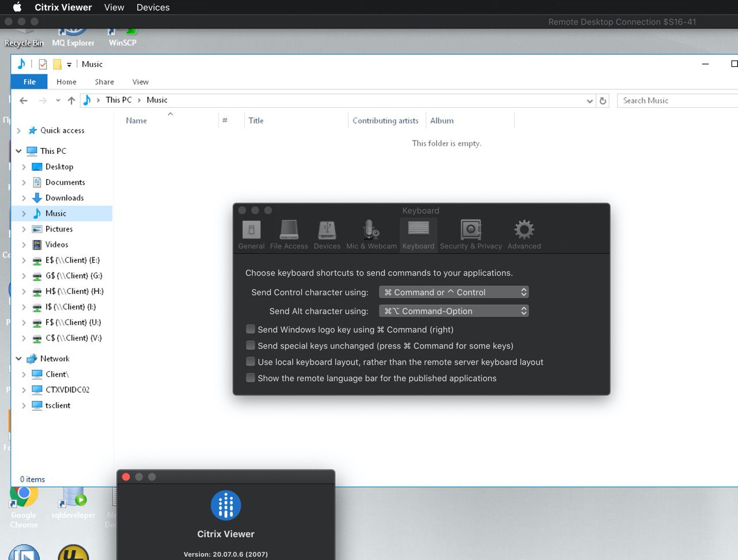The width and height of the screenshot is (738, 560).
Task: Select tsclient network item
Action: pyautogui.click(x=58, y=405)
